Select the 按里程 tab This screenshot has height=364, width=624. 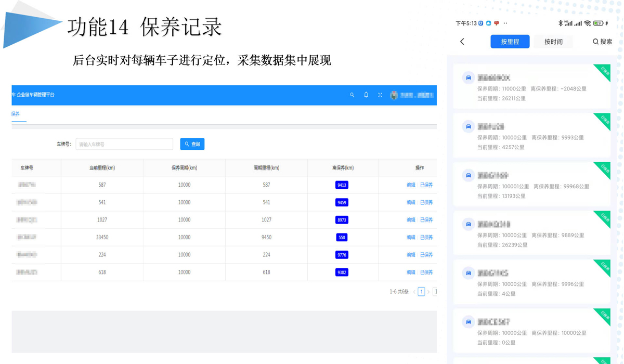510,42
